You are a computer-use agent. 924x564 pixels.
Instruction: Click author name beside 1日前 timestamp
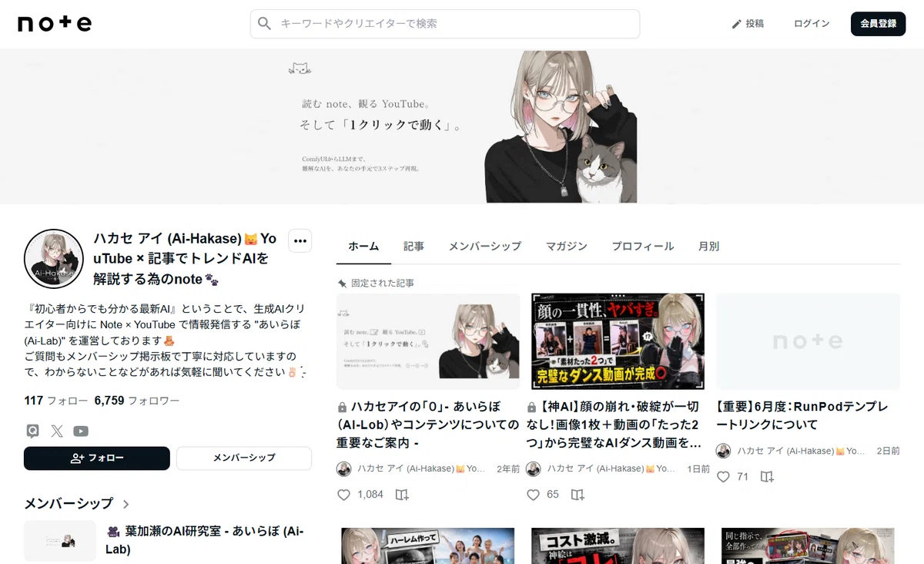[611, 468]
